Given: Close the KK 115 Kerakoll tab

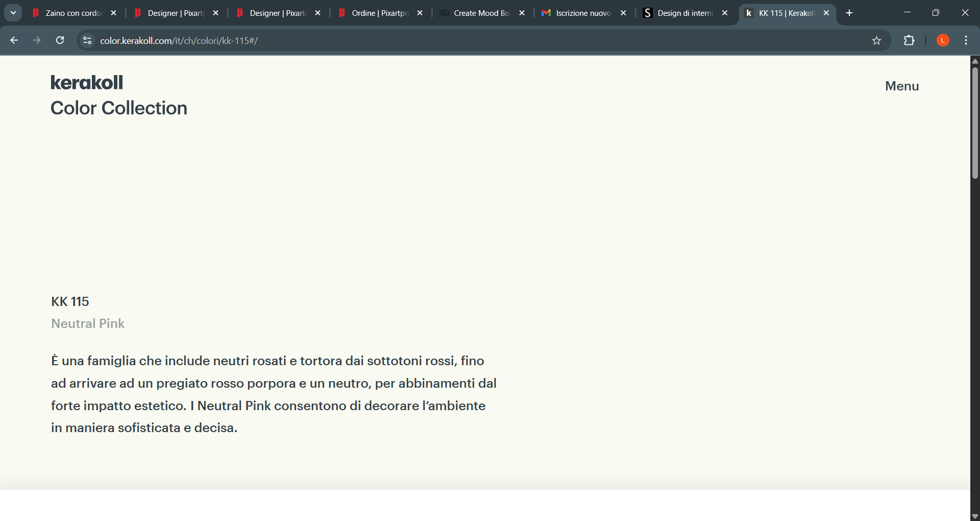Looking at the screenshot, I should tap(826, 13).
